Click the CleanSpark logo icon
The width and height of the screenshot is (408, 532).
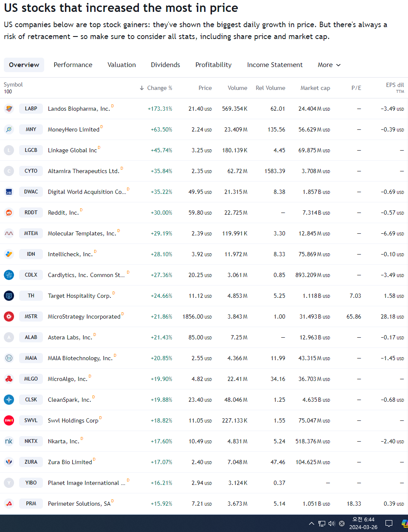coord(9,400)
